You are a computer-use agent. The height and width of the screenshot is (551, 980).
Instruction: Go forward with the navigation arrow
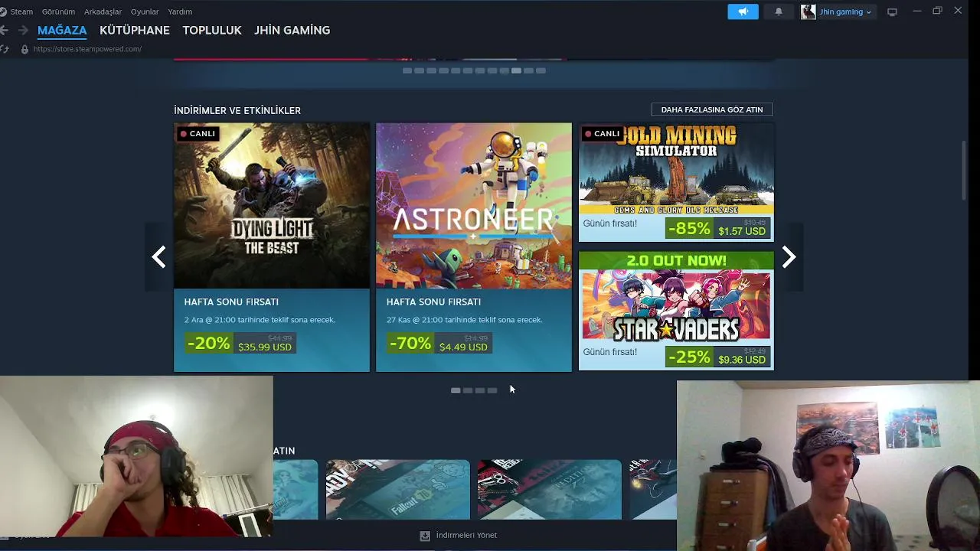tap(23, 30)
